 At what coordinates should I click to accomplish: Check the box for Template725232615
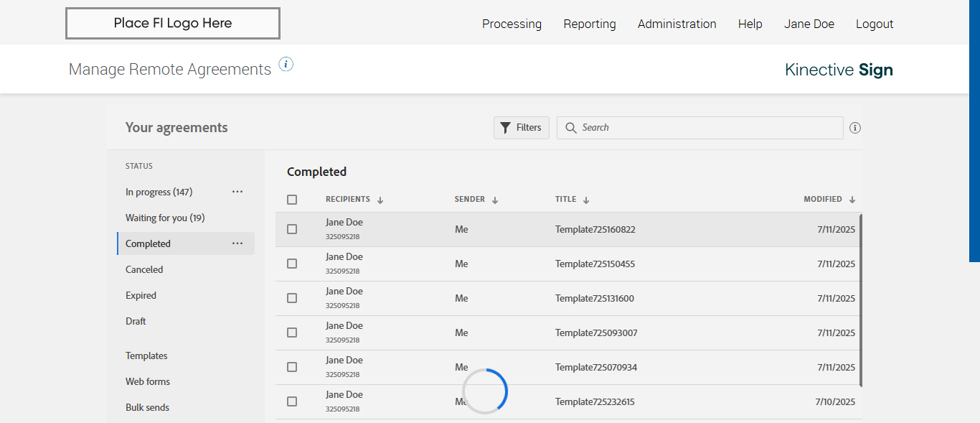point(292,401)
